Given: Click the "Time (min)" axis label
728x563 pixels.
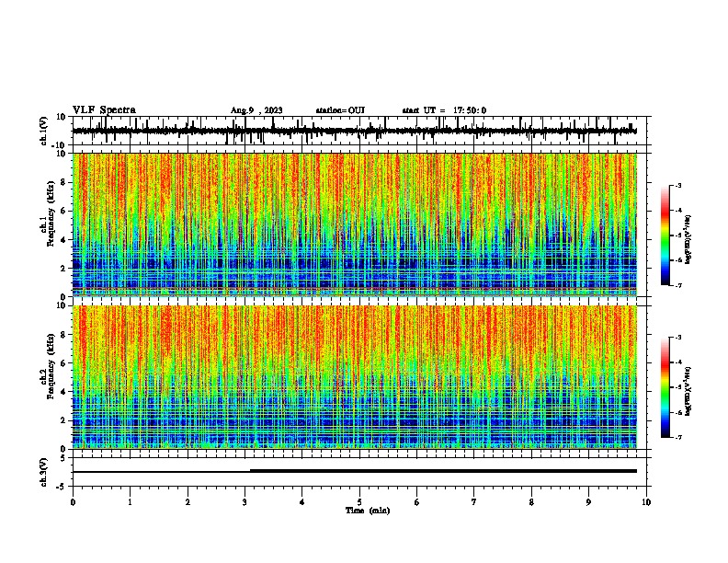Looking at the screenshot, I should 368,511.
